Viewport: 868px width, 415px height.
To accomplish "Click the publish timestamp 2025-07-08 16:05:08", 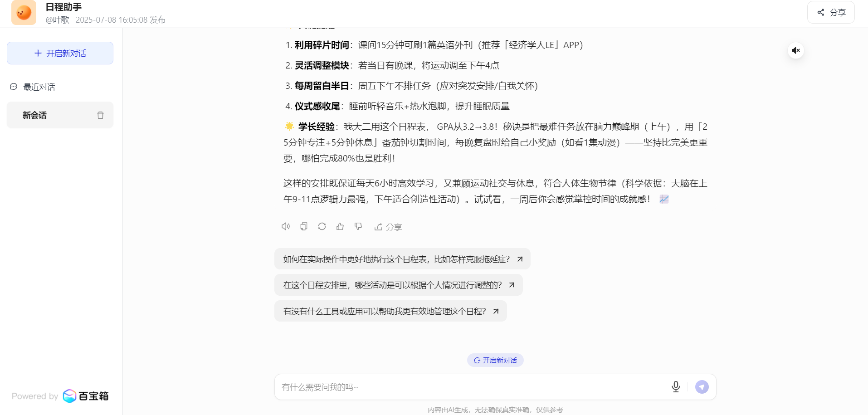I will tap(112, 20).
